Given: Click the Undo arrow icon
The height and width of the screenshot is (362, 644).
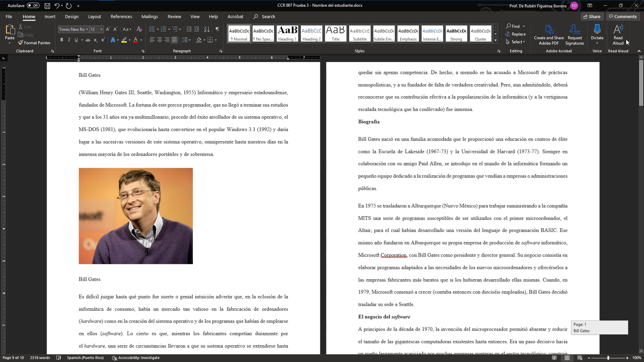Looking at the screenshot, I should pyautogui.click(x=57, y=6).
